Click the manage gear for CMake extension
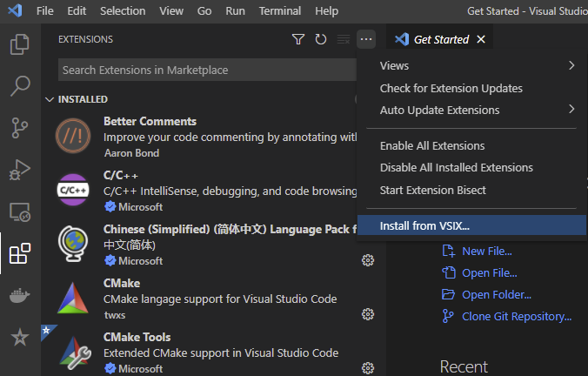 click(368, 313)
